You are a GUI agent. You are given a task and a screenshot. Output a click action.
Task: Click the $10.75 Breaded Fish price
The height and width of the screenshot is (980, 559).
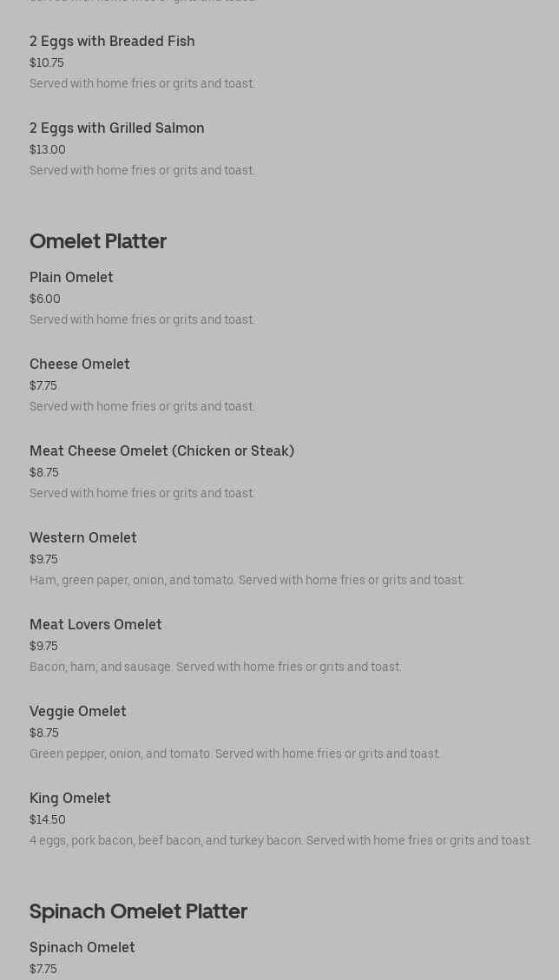coord(47,63)
